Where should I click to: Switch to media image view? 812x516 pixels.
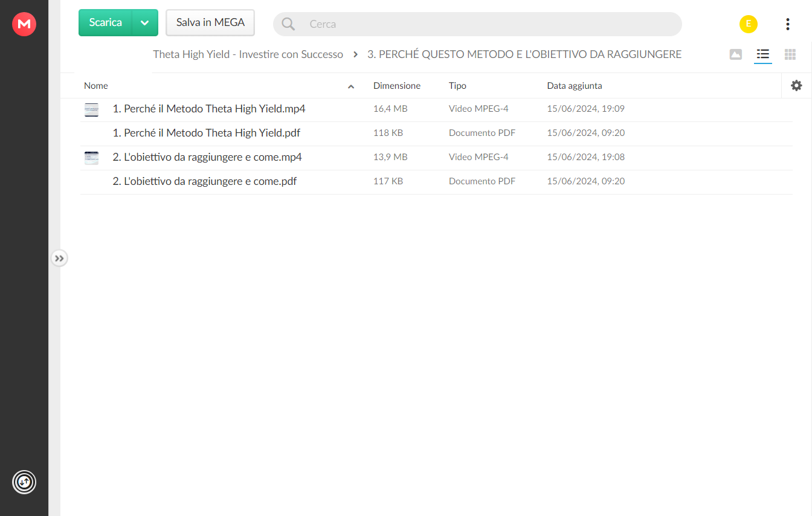point(736,54)
